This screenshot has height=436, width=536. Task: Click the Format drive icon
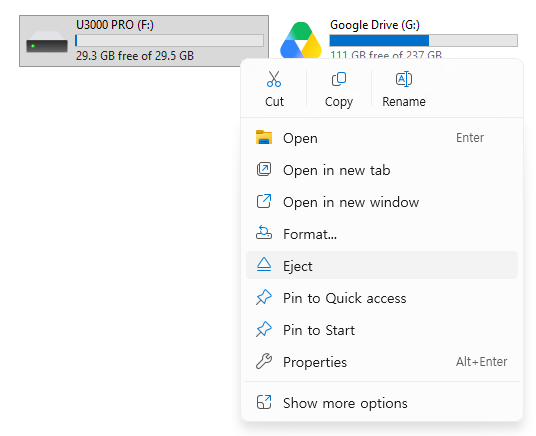[x=264, y=233]
